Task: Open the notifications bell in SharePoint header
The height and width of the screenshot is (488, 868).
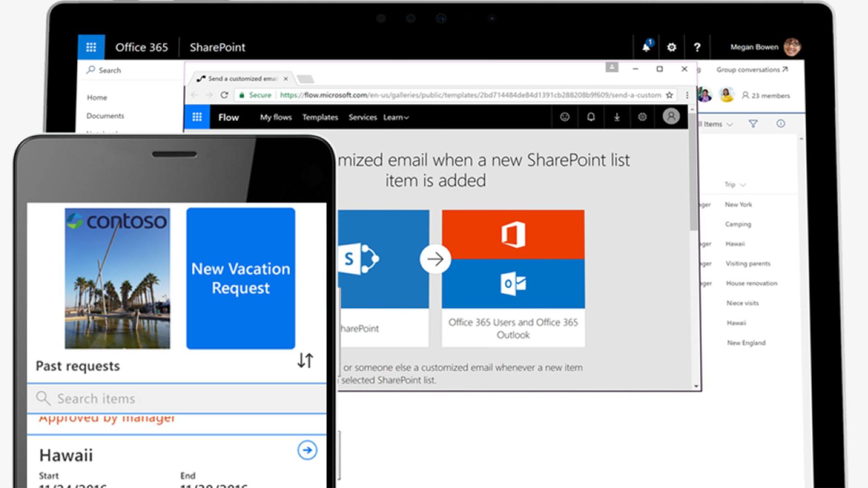Action: (646, 47)
